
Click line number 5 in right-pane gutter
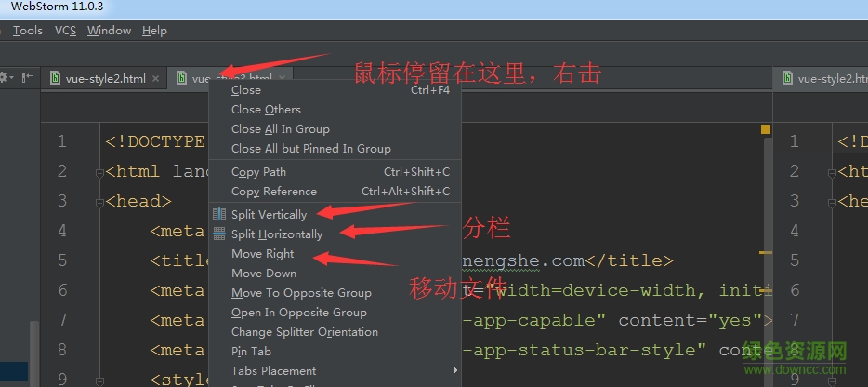click(x=795, y=260)
